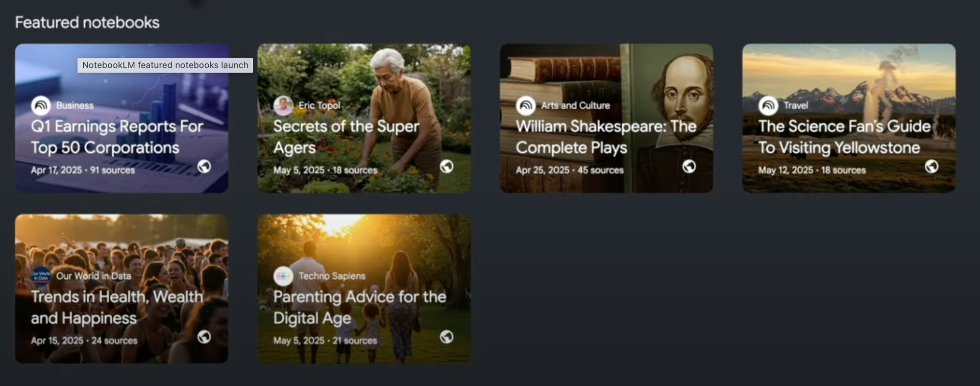The image size is (980, 386).
Task: Click globe icon on Yellowstone guide card
Action: [931, 167]
